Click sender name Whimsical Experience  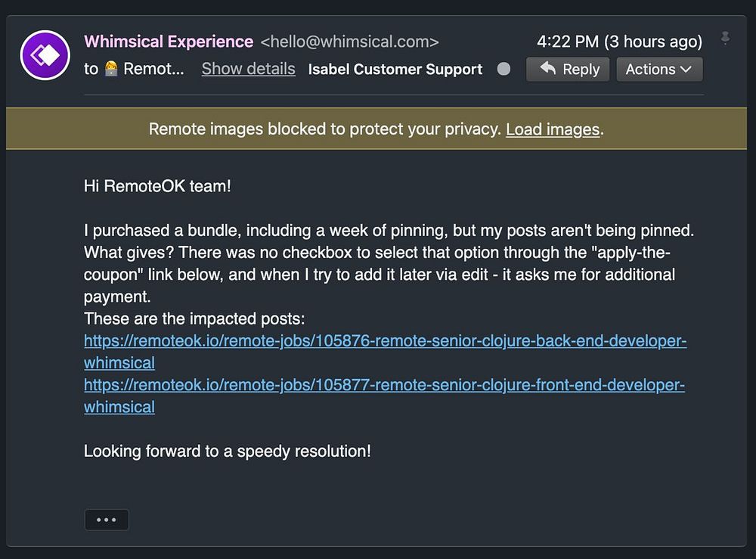[x=169, y=42]
